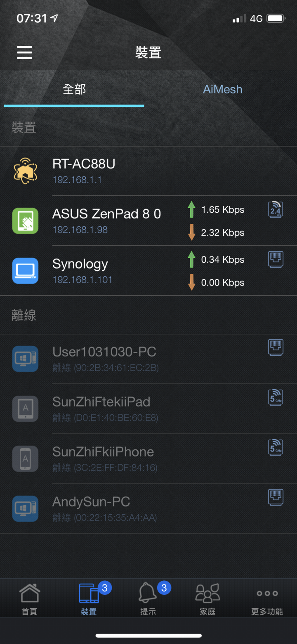The width and height of the screenshot is (297, 644).
Task: Tap the blue Synology laptop icon
Action: click(26, 271)
